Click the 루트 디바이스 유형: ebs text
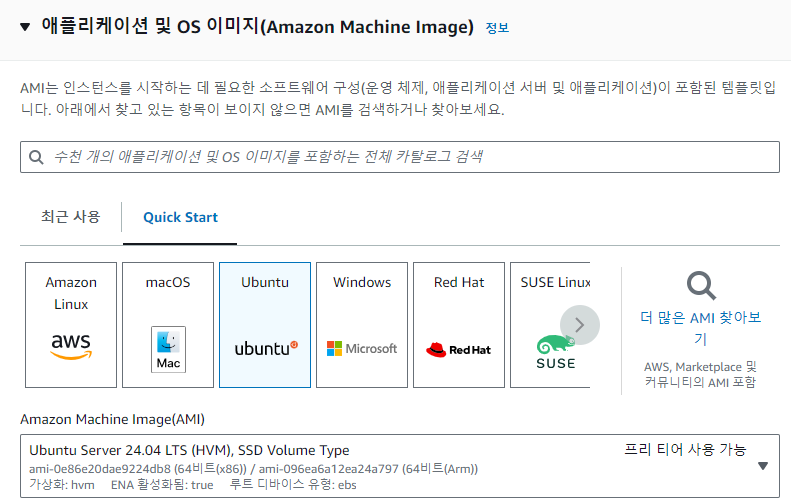 [293, 485]
